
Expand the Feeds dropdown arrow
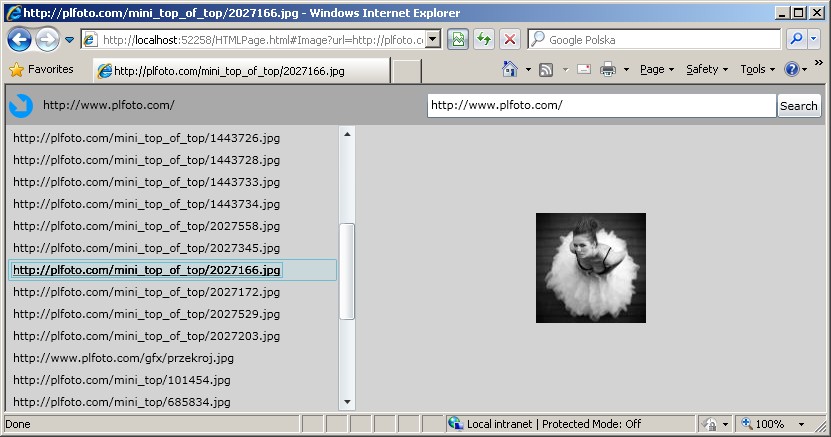click(x=565, y=69)
